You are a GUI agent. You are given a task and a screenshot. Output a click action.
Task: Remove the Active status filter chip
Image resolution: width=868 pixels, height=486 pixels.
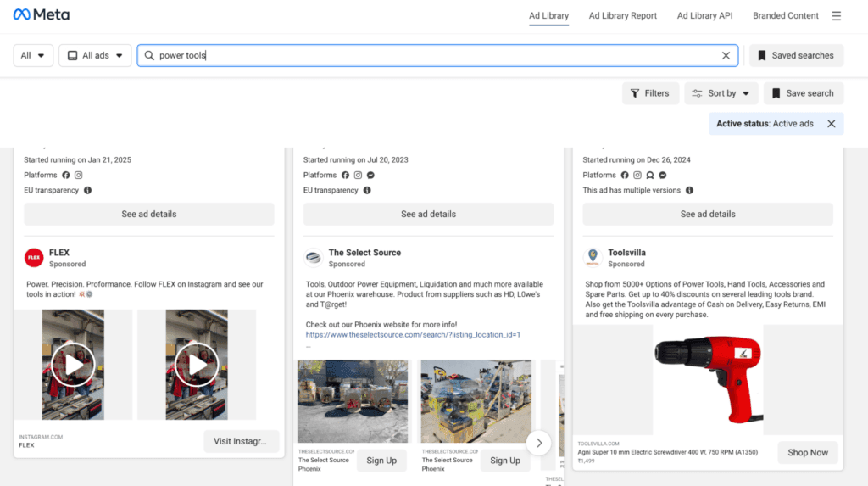[x=831, y=124]
